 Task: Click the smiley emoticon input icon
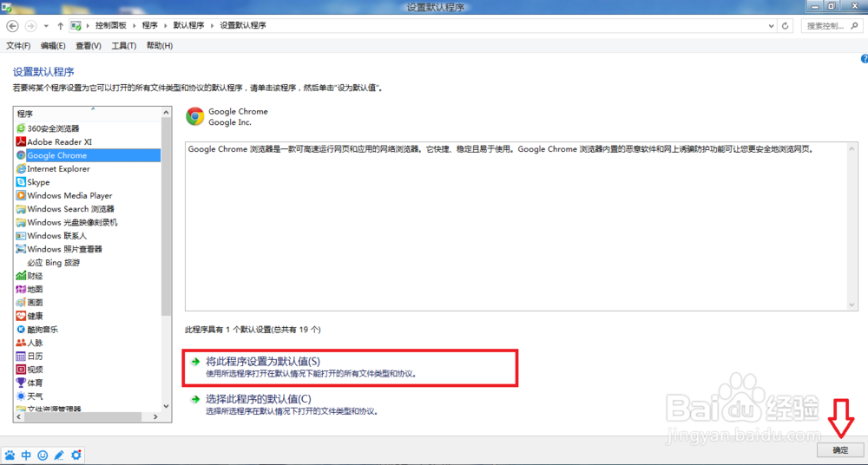(43, 455)
